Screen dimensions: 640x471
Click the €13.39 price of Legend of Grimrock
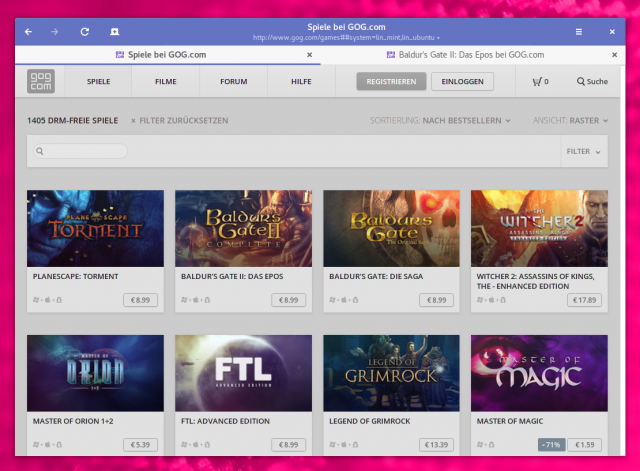pyautogui.click(x=436, y=444)
